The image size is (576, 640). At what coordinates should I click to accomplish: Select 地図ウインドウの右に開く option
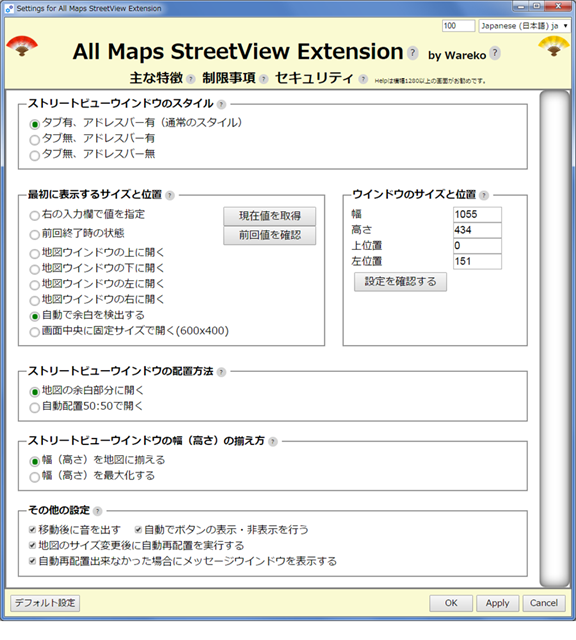pos(35,300)
